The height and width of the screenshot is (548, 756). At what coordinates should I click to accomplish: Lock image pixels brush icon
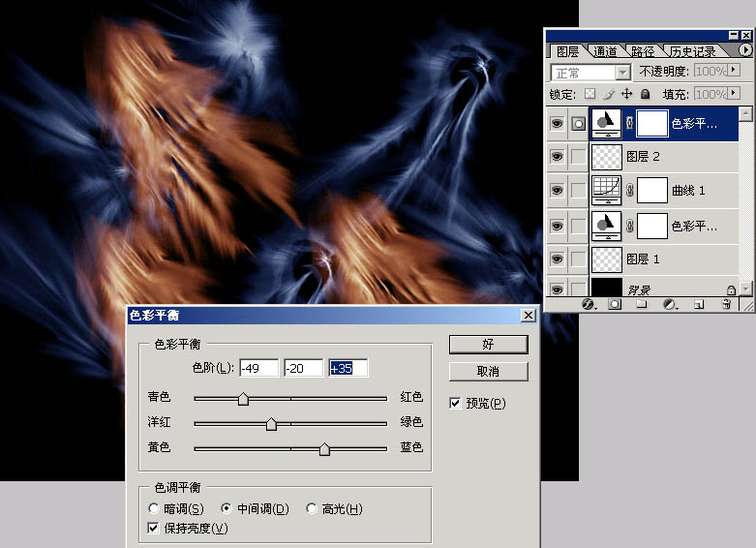coord(609,94)
